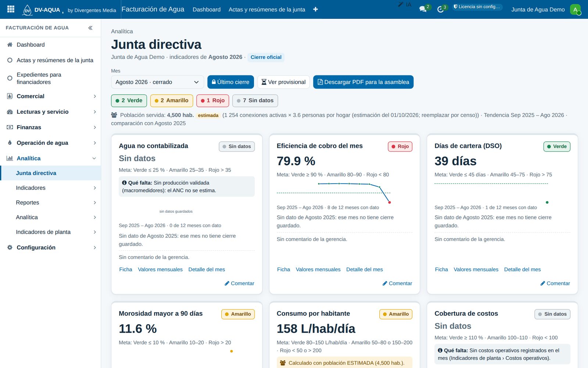
Task: Click the plus icon in top navigation
Action: (315, 9)
